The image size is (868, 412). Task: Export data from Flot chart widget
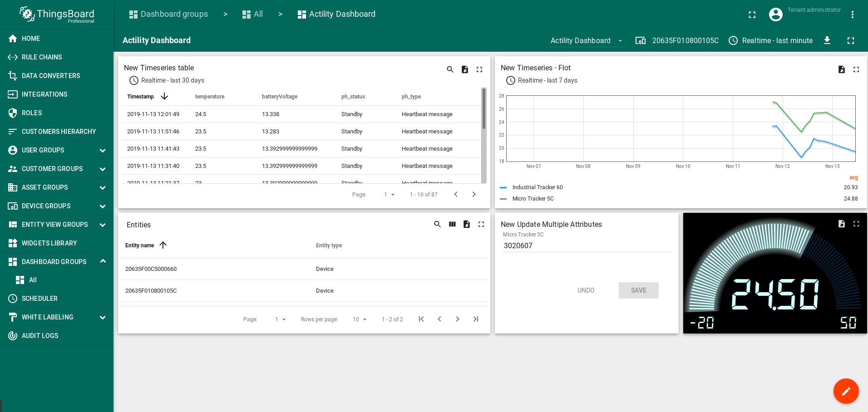pos(842,69)
